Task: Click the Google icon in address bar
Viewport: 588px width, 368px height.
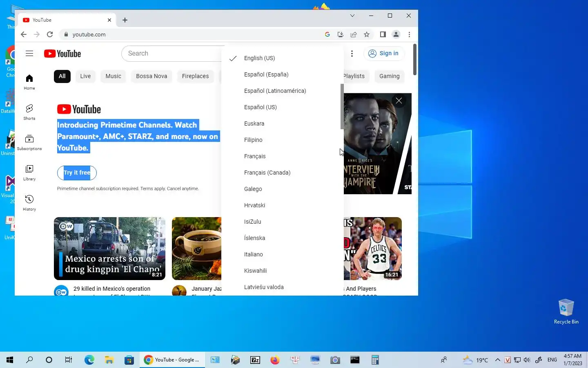Action: point(327,34)
